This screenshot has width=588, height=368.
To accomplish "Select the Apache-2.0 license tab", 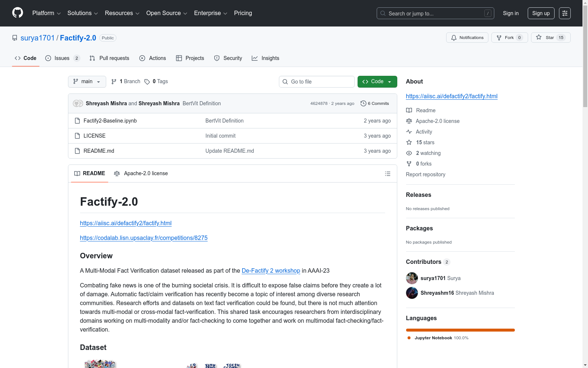I will coord(141,173).
